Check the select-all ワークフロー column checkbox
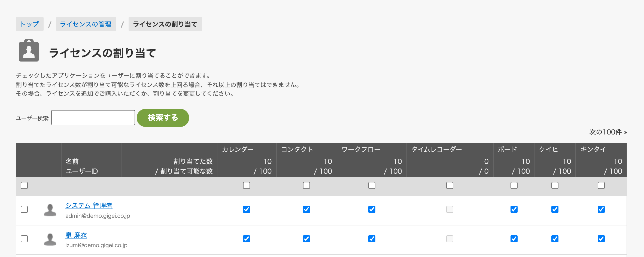The width and height of the screenshot is (644, 257). (x=372, y=185)
